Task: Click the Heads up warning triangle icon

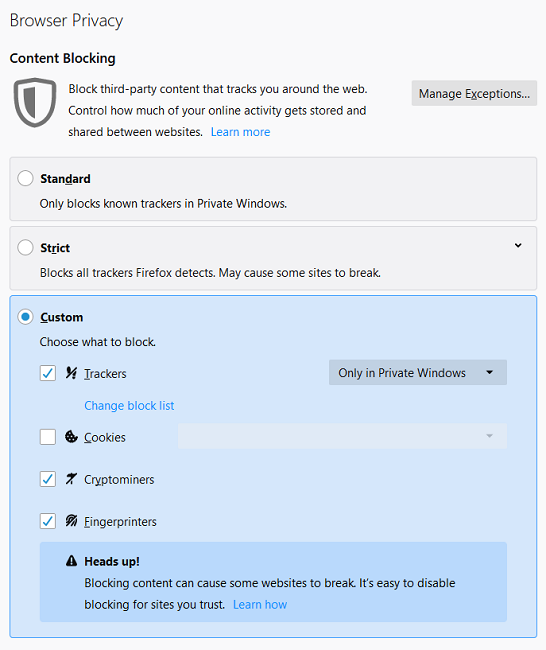Action: [71, 561]
